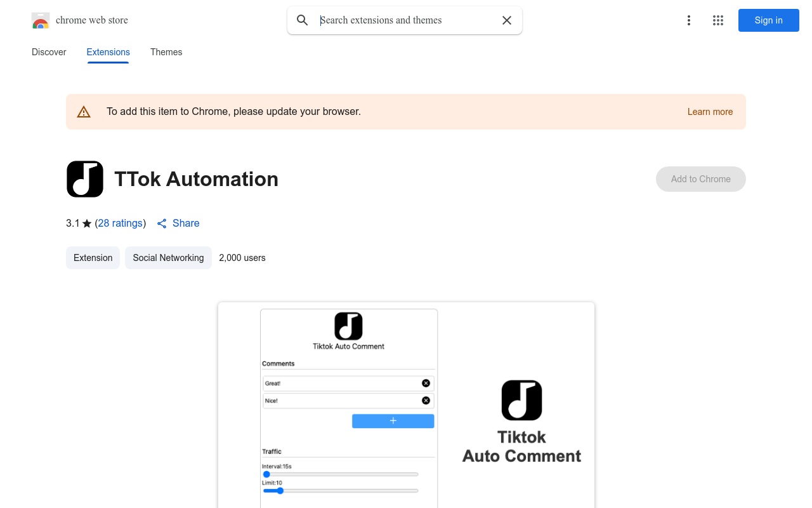Open the three-dot more options menu
Viewport: 812px width, 508px height.
pyautogui.click(x=689, y=20)
